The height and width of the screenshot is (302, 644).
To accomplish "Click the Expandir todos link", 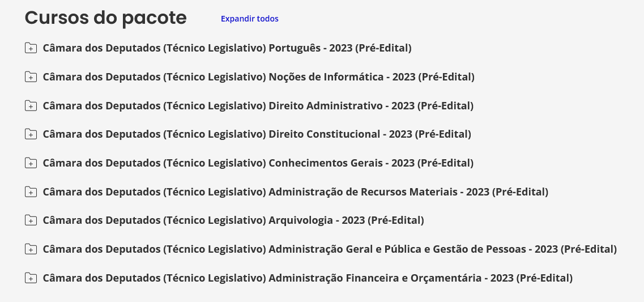I will 249,19.
